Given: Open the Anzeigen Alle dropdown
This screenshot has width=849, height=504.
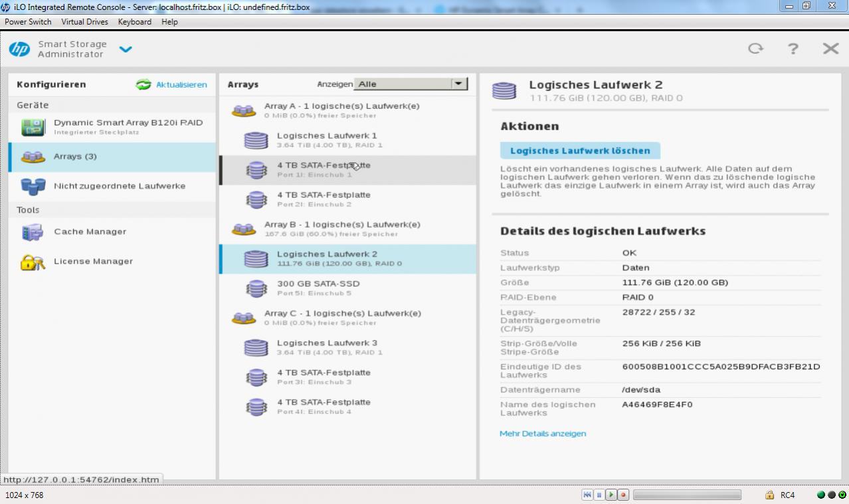Looking at the screenshot, I should (x=411, y=84).
